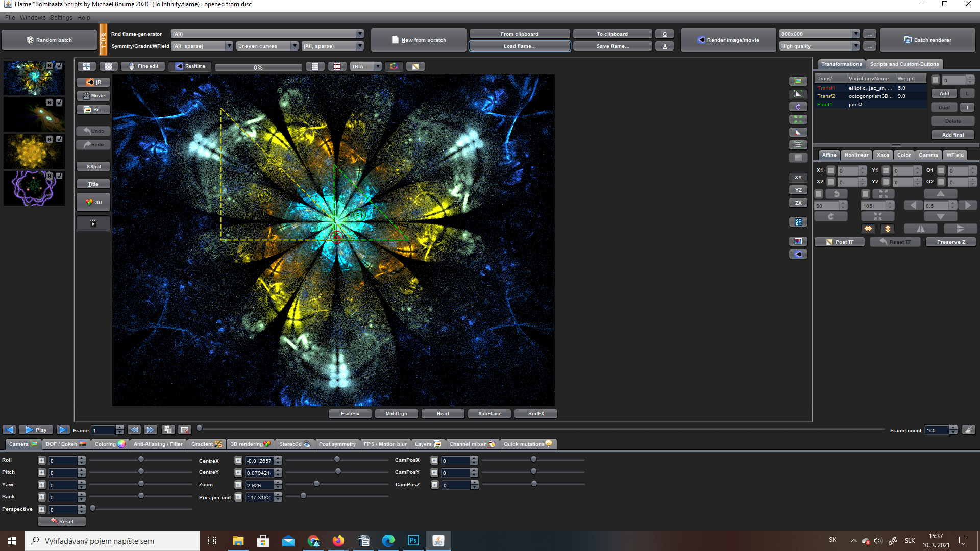Image resolution: width=980 pixels, height=551 pixels.
Task: Click Render image/movie button
Action: point(728,40)
